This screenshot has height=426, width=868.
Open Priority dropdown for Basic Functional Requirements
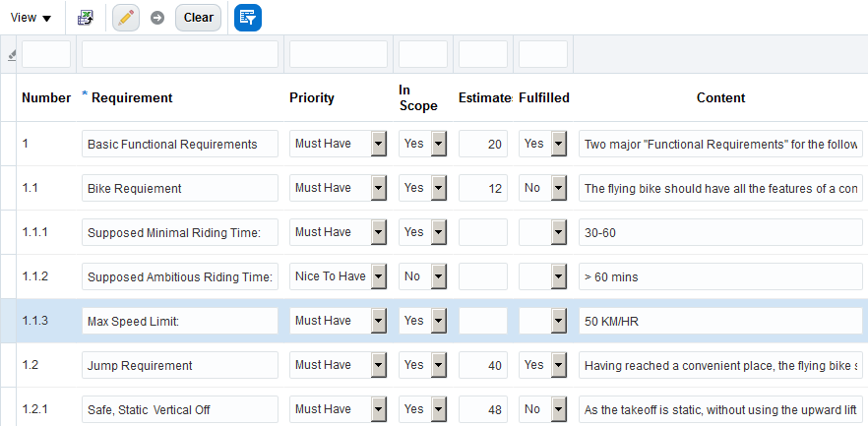click(379, 144)
